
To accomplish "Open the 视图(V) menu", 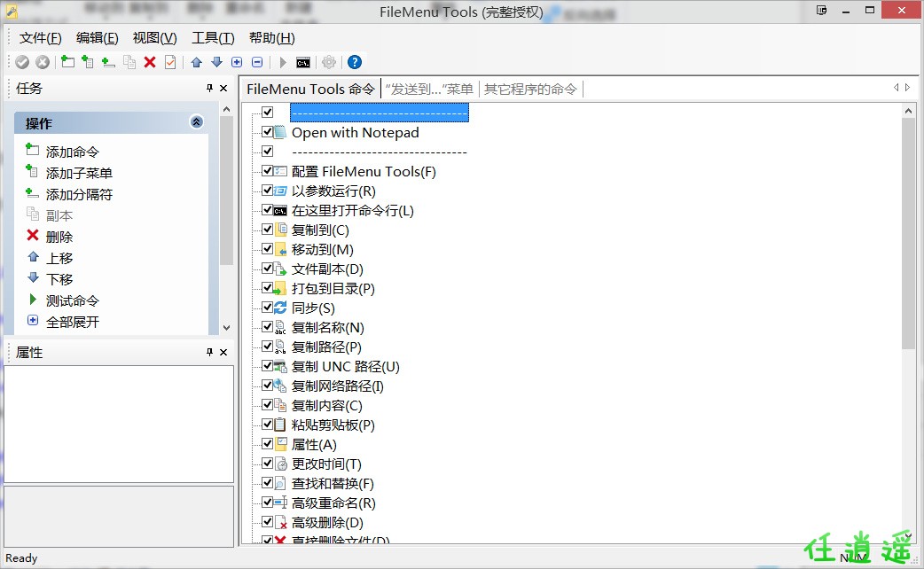I will [x=154, y=38].
